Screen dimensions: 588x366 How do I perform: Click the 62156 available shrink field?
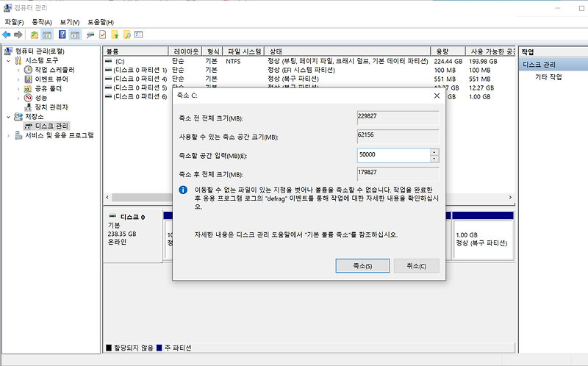click(x=398, y=137)
